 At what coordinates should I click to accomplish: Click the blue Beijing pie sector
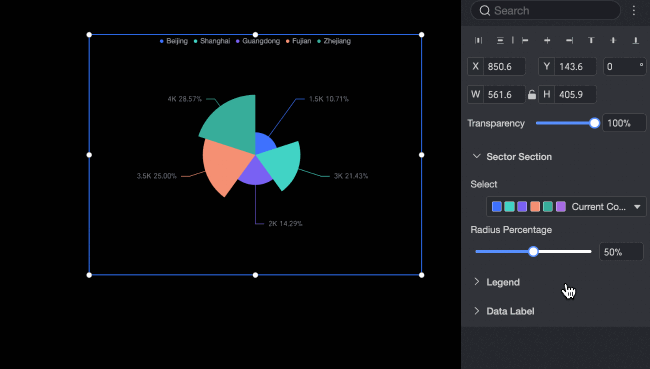264,143
